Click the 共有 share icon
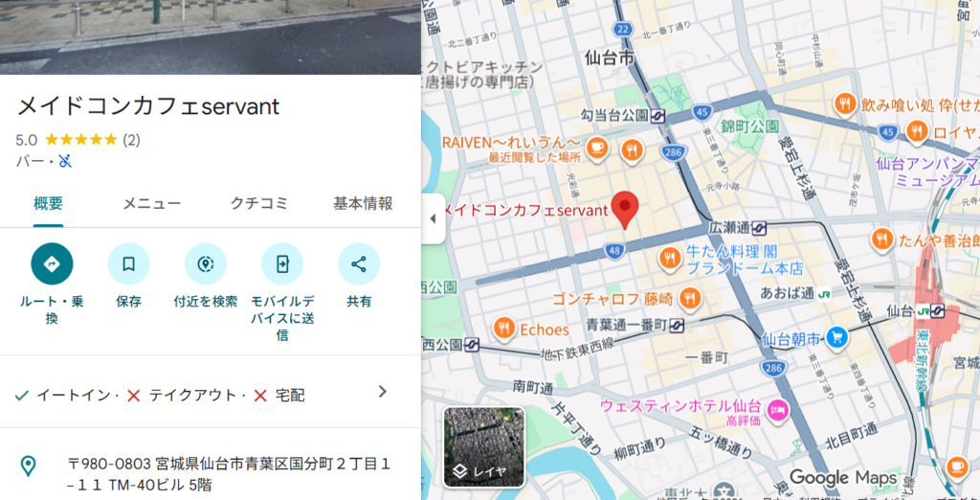 tap(359, 264)
